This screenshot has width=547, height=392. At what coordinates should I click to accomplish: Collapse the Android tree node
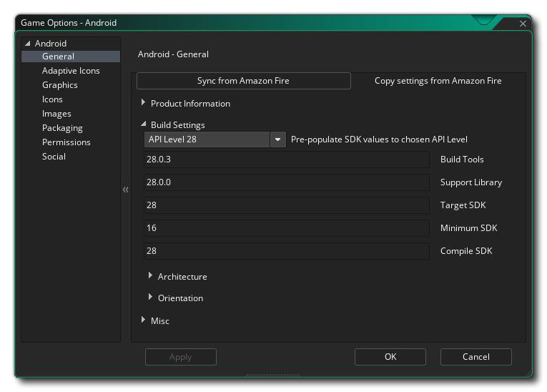tap(28, 44)
